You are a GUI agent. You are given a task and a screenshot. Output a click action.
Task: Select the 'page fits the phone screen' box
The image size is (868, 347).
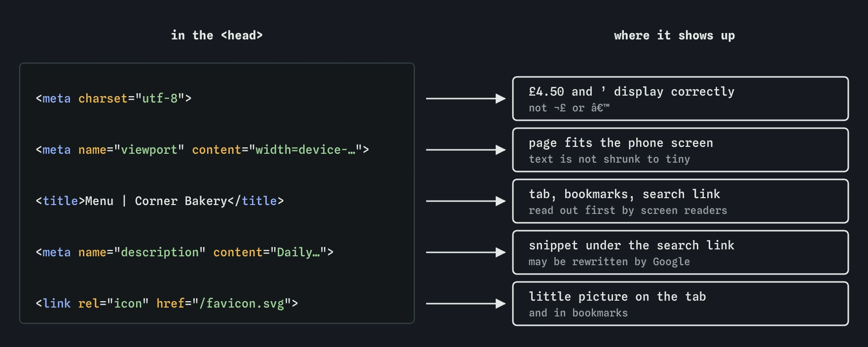tap(681, 150)
